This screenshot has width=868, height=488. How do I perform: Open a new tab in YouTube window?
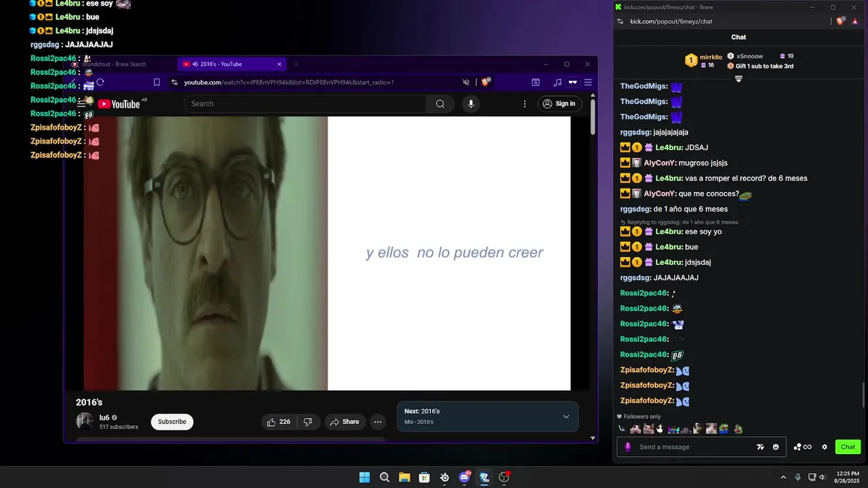296,64
